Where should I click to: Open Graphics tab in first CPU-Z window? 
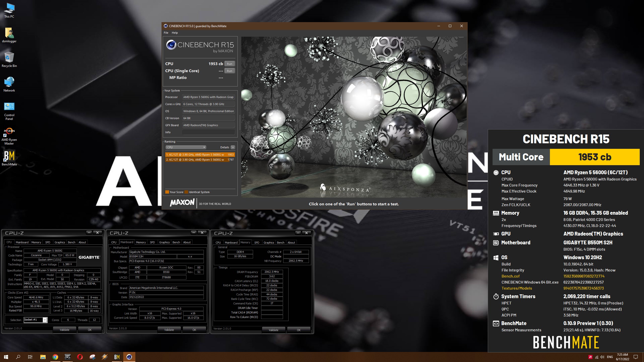[x=60, y=242]
